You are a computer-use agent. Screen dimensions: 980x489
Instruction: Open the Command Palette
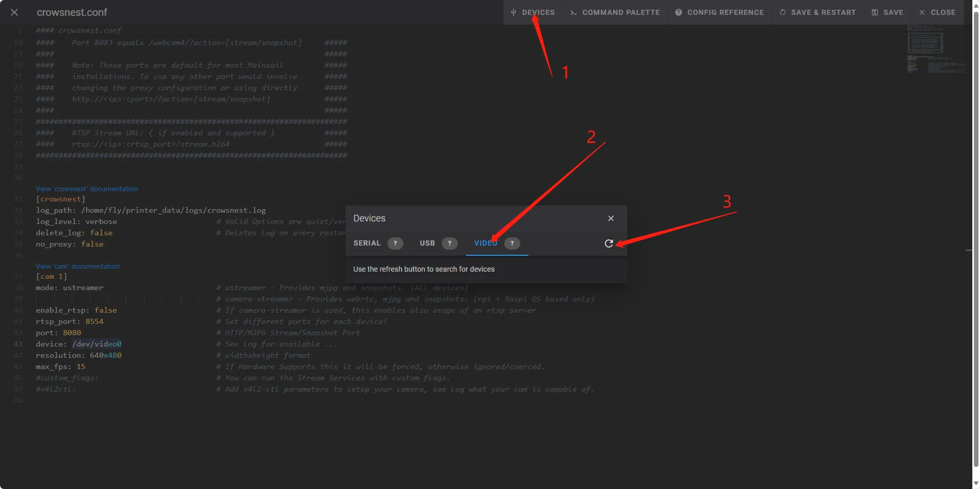point(615,12)
